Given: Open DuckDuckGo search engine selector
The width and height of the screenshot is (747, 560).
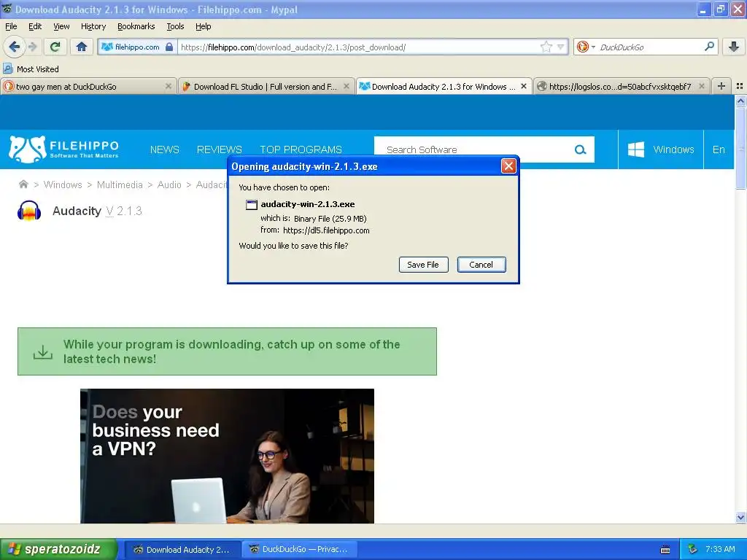Looking at the screenshot, I should coord(586,47).
